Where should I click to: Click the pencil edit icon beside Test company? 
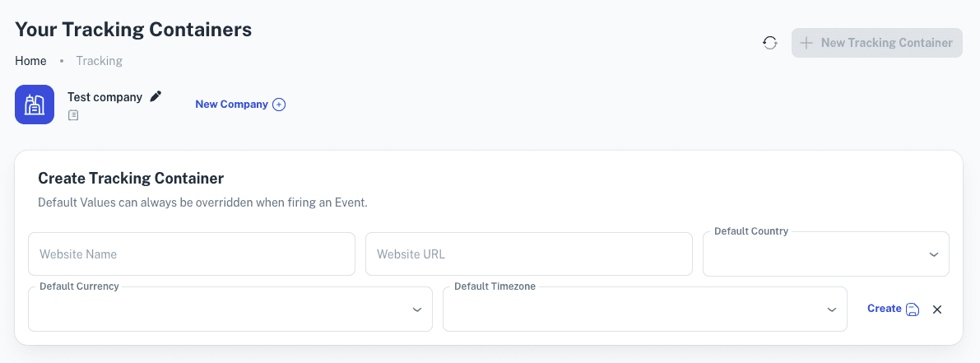pyautogui.click(x=156, y=96)
